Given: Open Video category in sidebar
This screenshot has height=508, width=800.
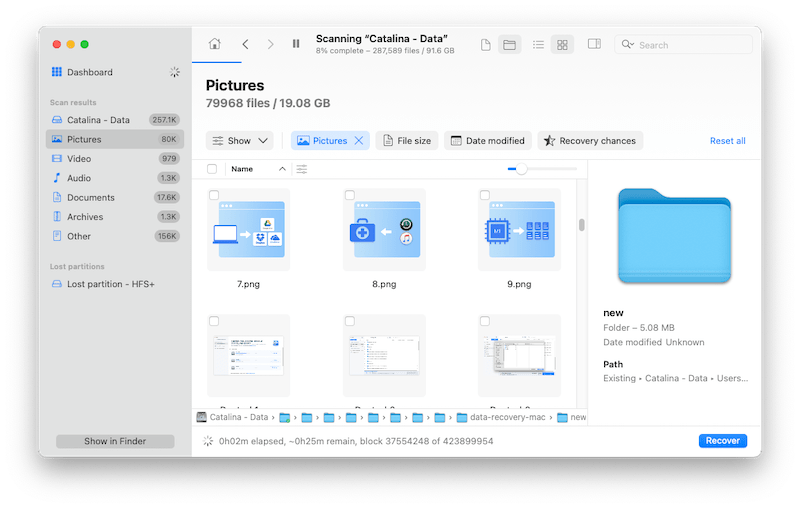Looking at the screenshot, I should pos(79,159).
